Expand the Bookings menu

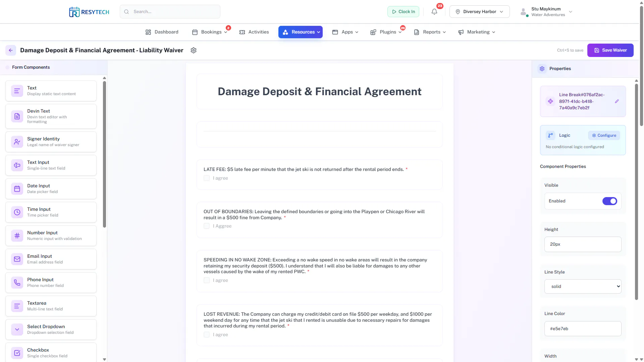(x=210, y=32)
